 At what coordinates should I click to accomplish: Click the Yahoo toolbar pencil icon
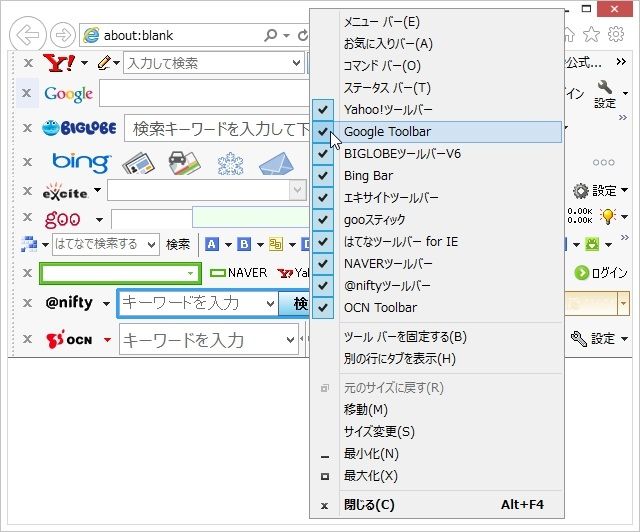pyautogui.click(x=104, y=63)
